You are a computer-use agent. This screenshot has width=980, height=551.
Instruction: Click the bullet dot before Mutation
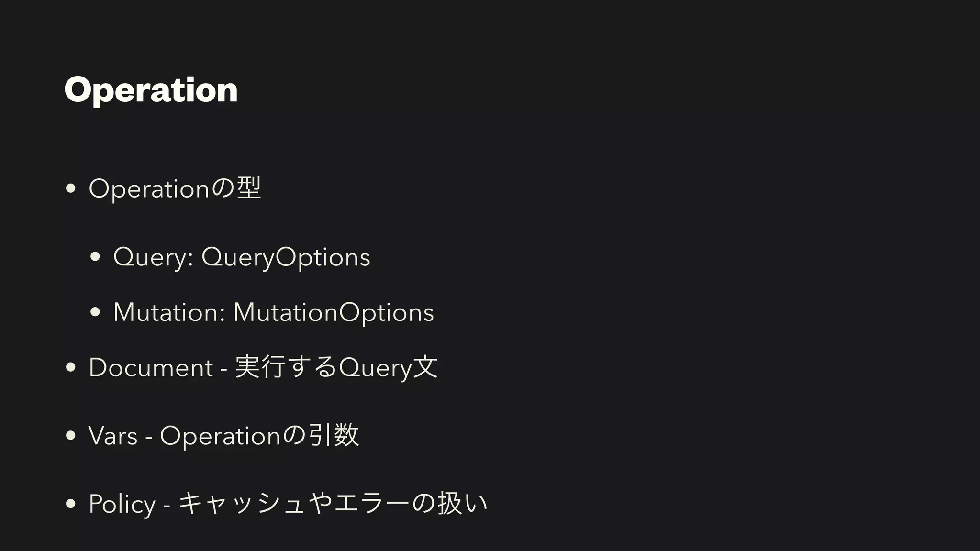tap(95, 312)
